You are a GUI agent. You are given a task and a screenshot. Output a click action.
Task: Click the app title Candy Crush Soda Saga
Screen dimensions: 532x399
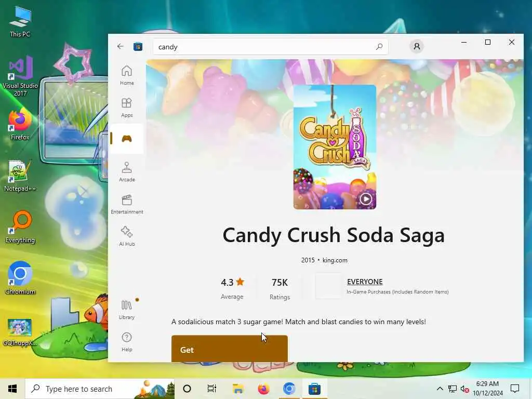pyautogui.click(x=334, y=235)
